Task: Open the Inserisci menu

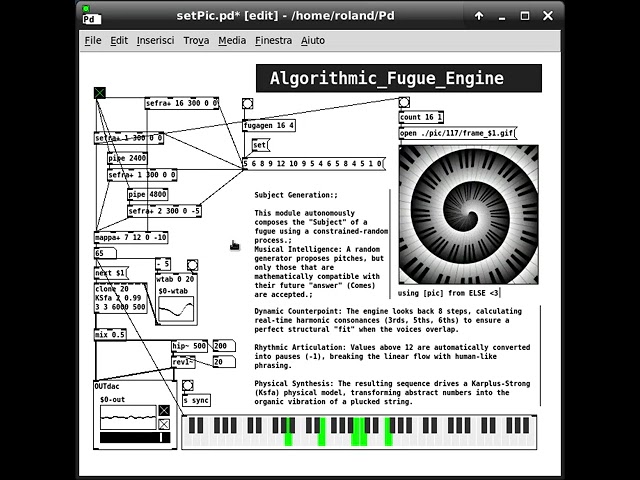Action: (x=155, y=40)
